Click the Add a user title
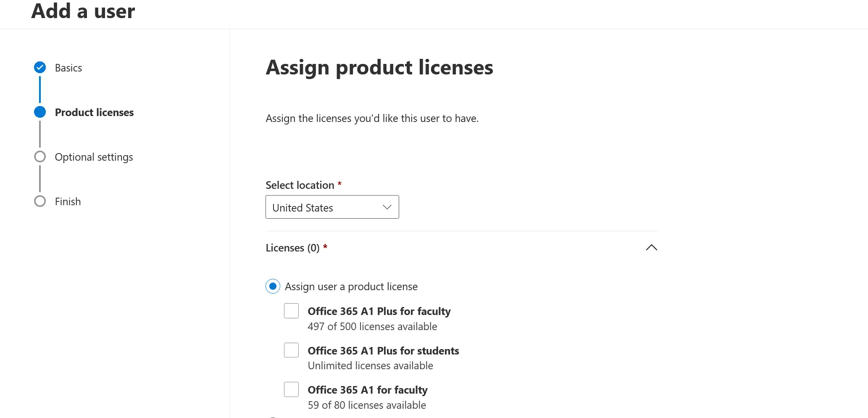This screenshot has height=418, width=868. (x=83, y=11)
